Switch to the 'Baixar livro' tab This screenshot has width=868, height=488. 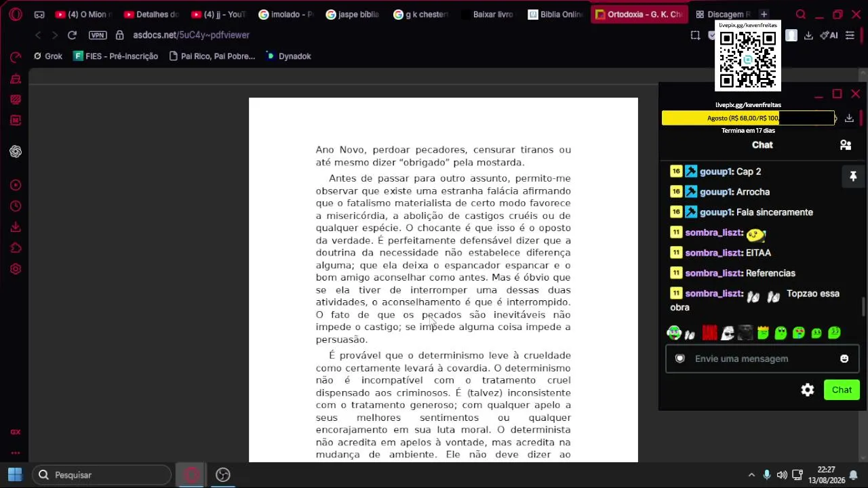pos(488,14)
